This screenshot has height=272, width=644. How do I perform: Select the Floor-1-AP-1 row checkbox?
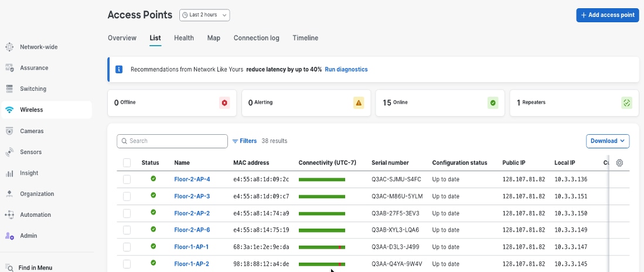click(127, 247)
